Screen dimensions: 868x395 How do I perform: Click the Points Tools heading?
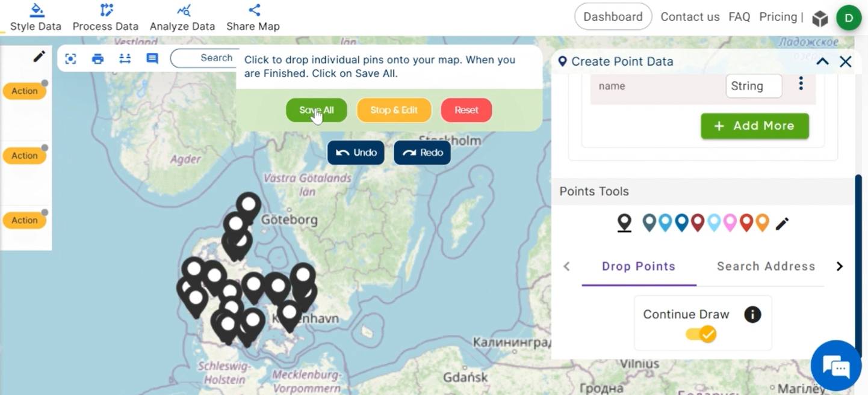point(594,191)
